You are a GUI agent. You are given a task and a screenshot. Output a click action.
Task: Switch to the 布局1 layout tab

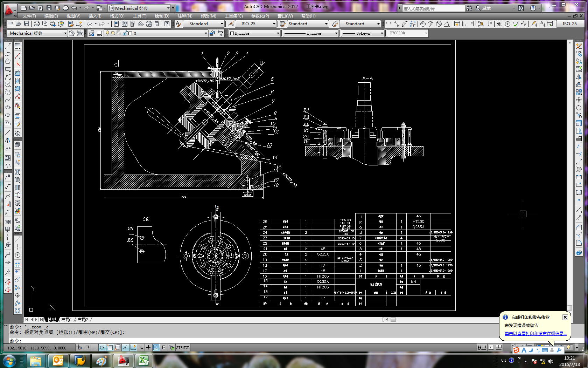[x=66, y=320]
